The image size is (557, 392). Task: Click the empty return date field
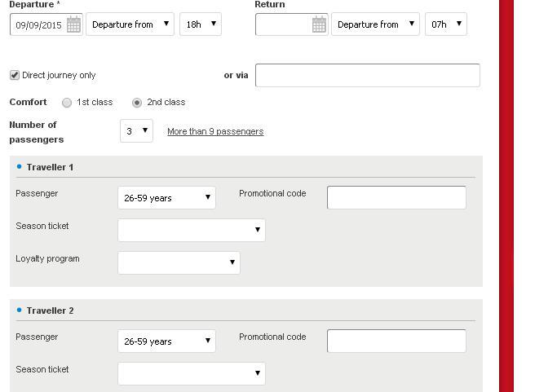point(284,24)
